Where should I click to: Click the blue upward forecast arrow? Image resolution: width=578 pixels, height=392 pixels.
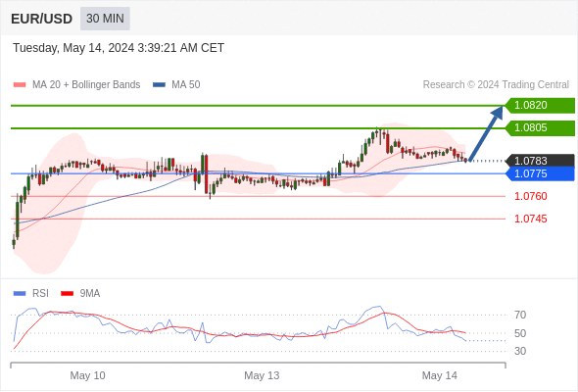click(x=487, y=133)
